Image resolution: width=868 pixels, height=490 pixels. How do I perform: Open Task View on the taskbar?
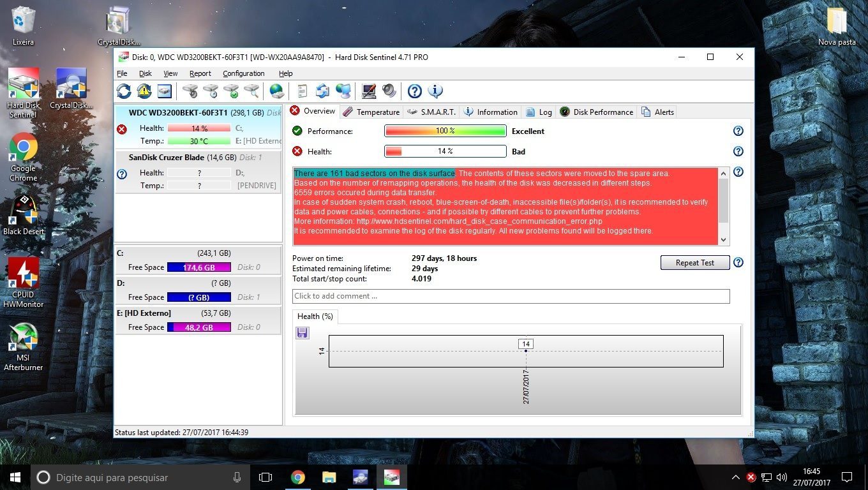pos(266,477)
